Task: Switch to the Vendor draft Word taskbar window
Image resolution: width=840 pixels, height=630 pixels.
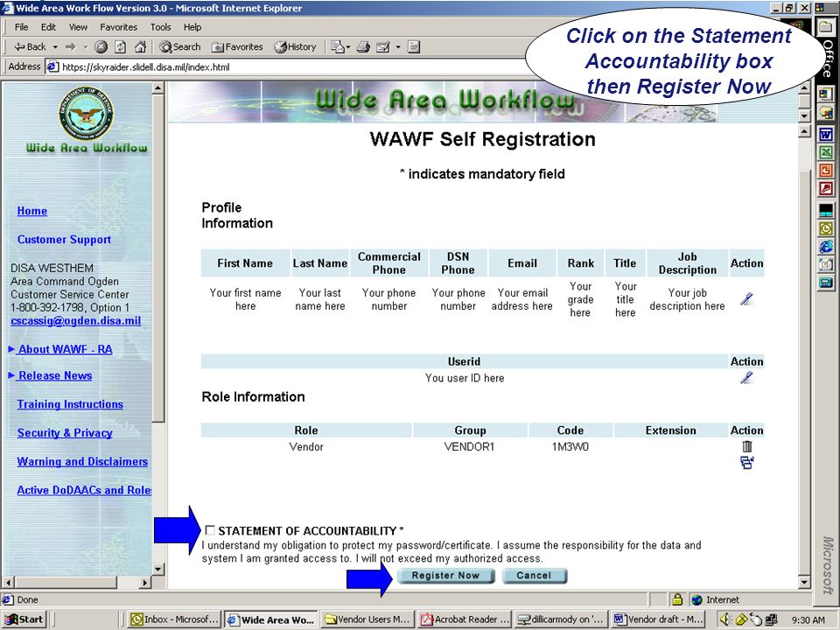Action: pyautogui.click(x=657, y=619)
